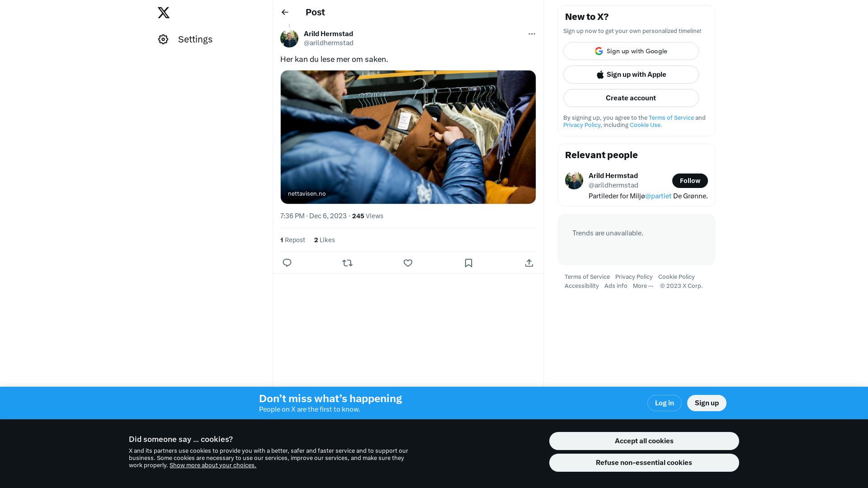Screen dimensions: 868x488
Task: Sign up with Apple
Action: point(631,75)
